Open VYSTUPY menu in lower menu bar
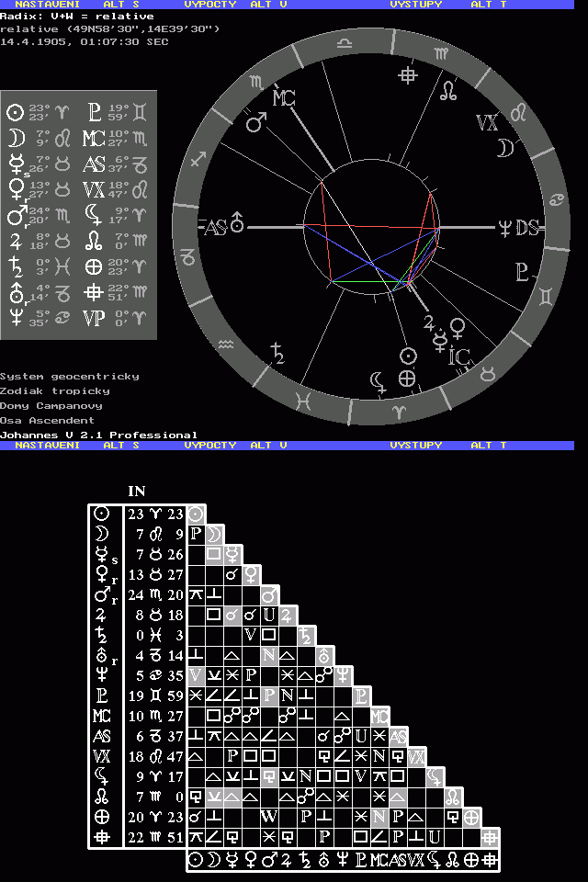 point(415,445)
